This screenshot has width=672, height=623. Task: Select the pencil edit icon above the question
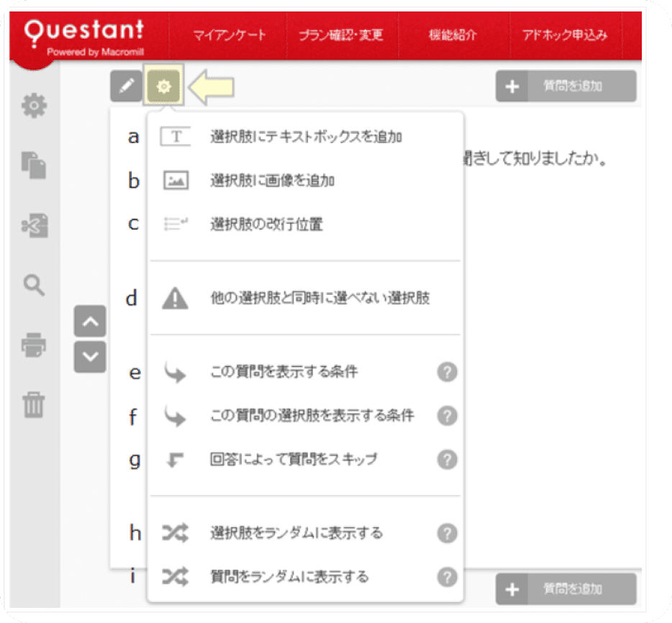(127, 86)
